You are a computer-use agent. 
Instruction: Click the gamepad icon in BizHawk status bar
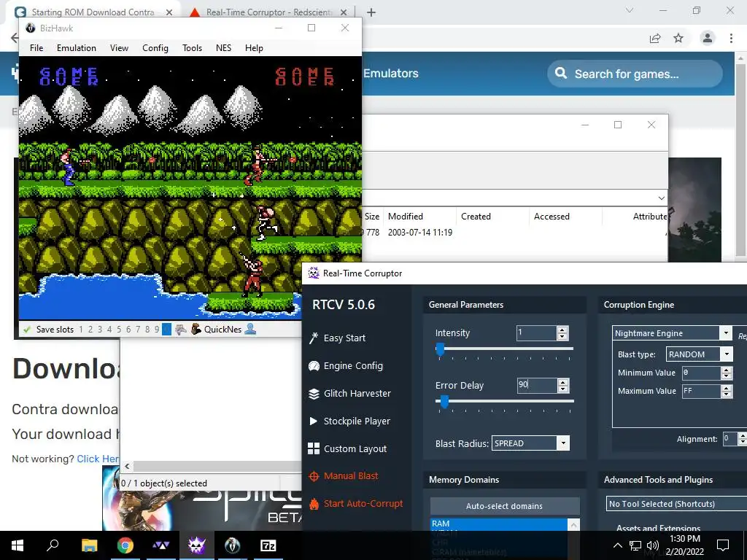(181, 329)
